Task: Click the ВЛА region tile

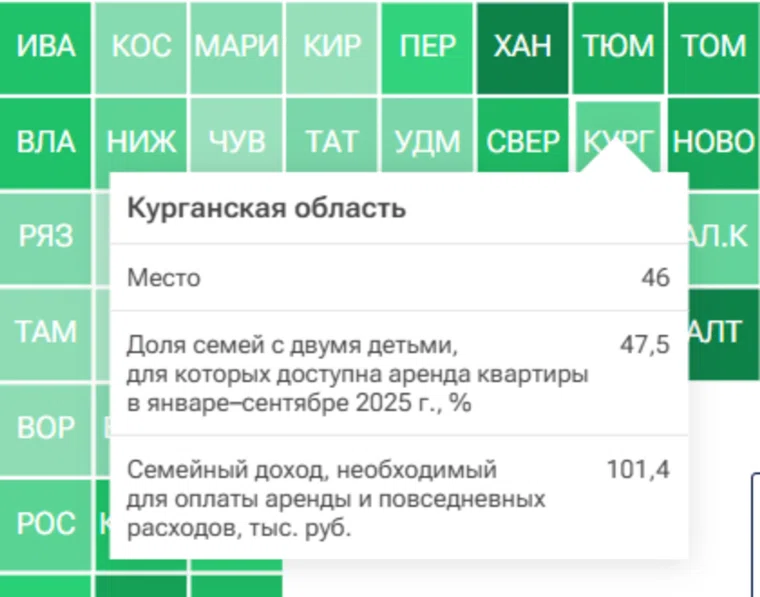Action: click(46, 142)
